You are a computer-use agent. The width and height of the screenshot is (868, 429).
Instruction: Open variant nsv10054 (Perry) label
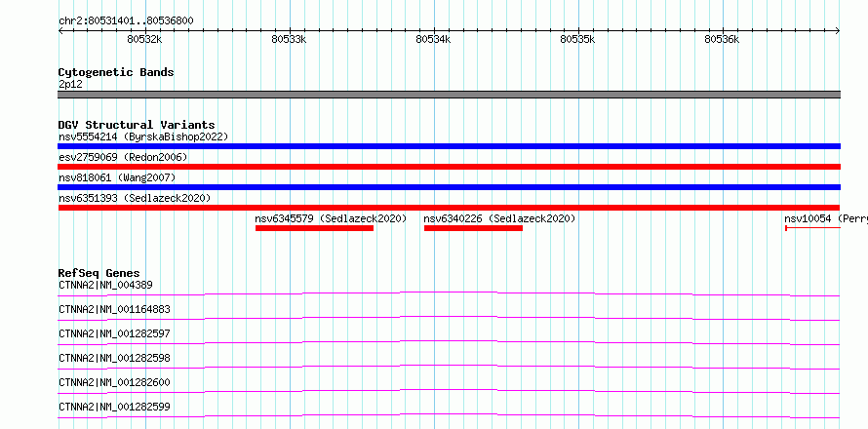tap(826, 218)
